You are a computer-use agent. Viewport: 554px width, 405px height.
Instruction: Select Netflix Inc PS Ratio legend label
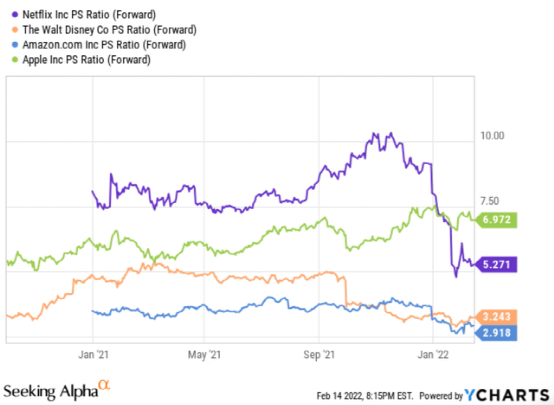coord(89,15)
